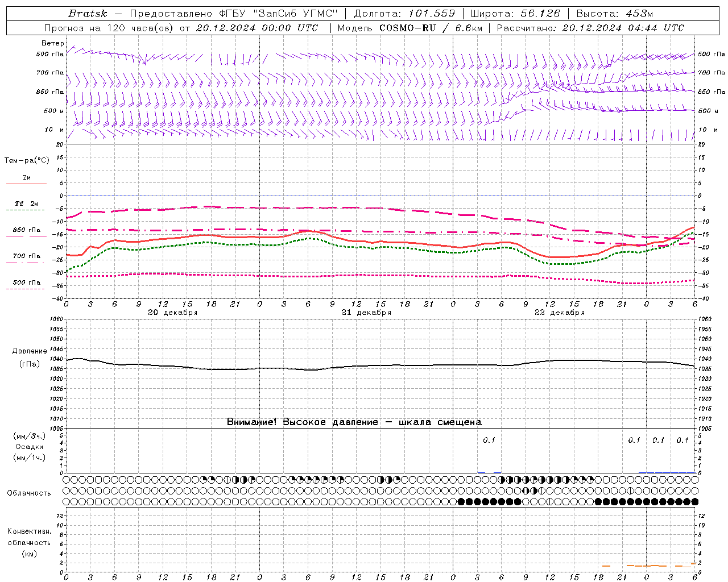Viewport: 728px width, 582px height.
Task: Click the altitude value 453м
Action: tap(638, 14)
